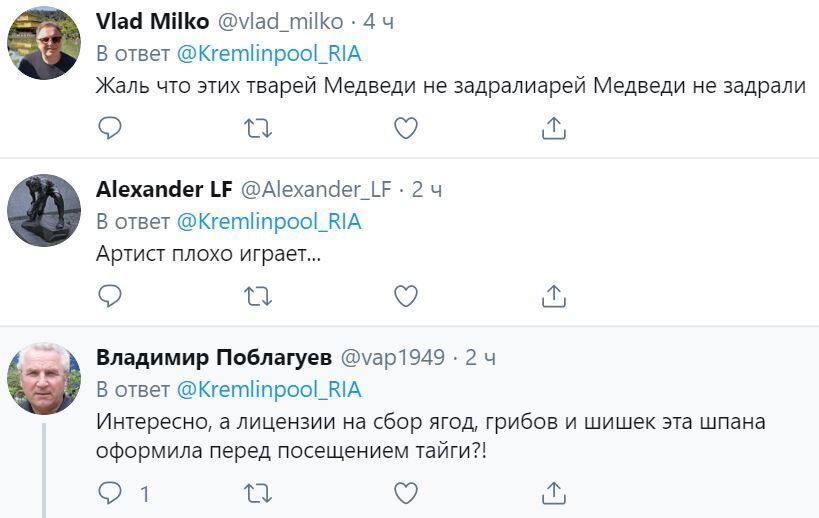Open Владимир Поблагуев's profile photo
Image resolution: width=819 pixels, height=518 pixels.
44,379
